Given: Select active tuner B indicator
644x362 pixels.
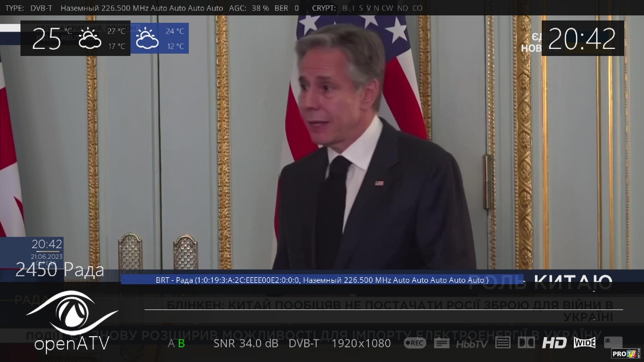Looking at the screenshot, I should [181, 344].
